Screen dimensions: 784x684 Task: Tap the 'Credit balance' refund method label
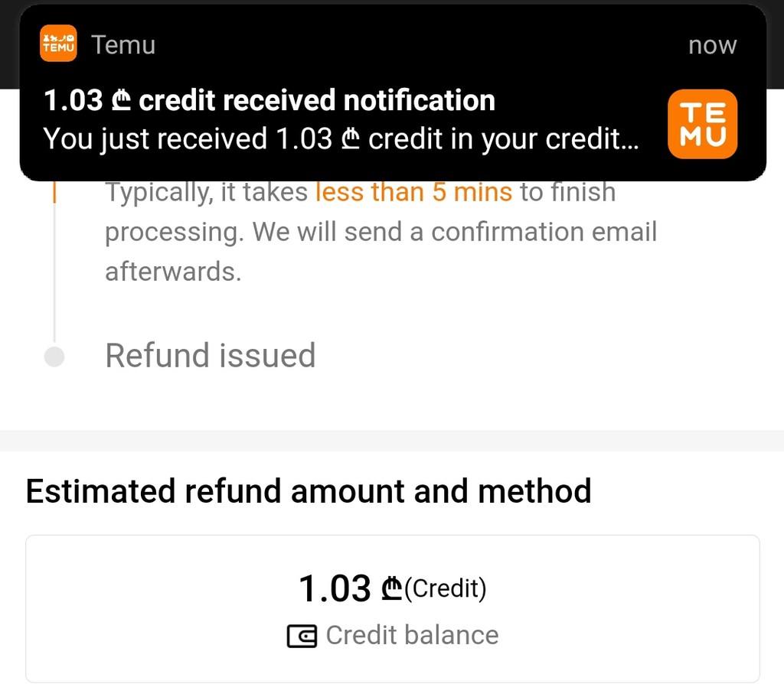(x=412, y=635)
